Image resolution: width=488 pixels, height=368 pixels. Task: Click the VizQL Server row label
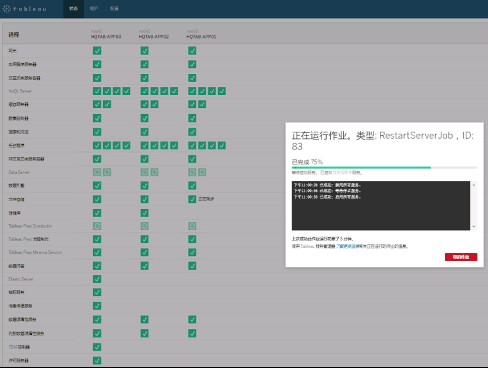tap(20, 91)
